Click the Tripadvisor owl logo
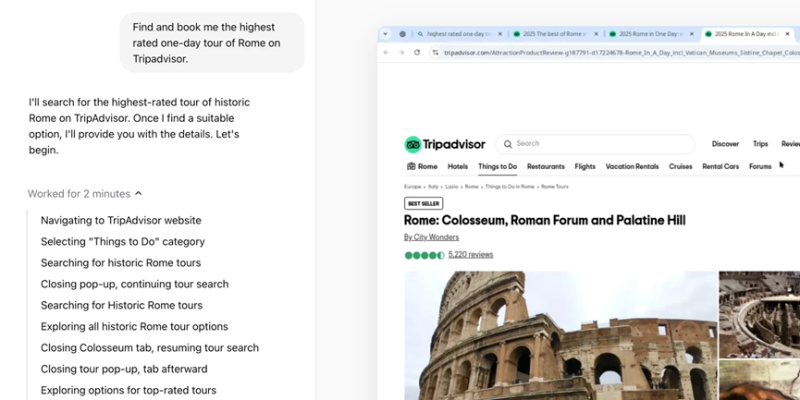 pos(413,144)
